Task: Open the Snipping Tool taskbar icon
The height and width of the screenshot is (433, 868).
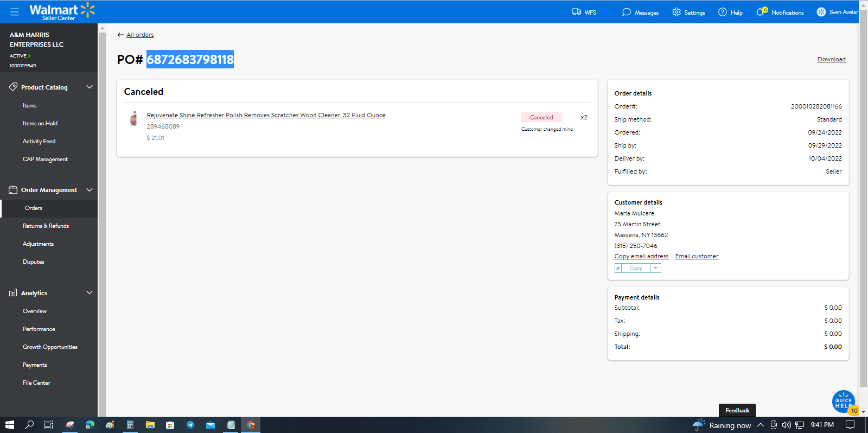Action: (x=70, y=425)
